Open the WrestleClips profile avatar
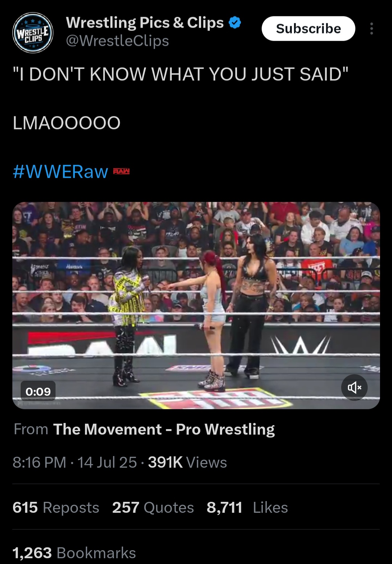The image size is (392, 564). click(x=33, y=32)
